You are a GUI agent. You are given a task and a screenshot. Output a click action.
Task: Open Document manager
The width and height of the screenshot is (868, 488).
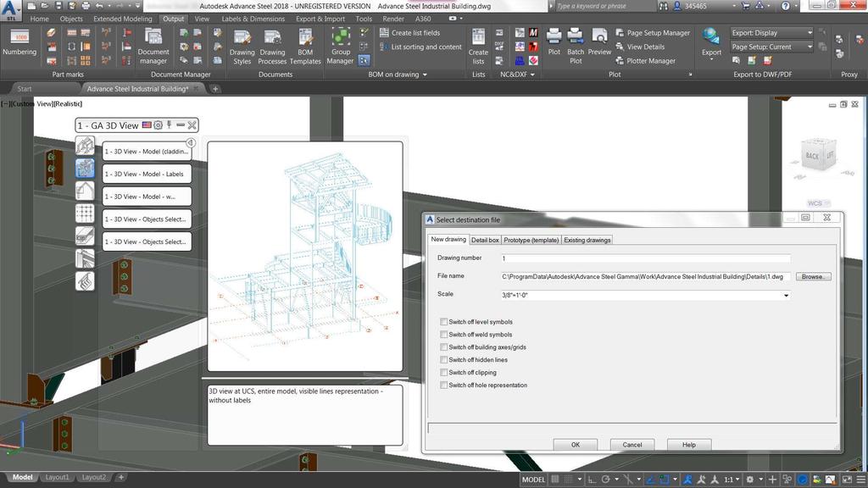tap(153, 46)
